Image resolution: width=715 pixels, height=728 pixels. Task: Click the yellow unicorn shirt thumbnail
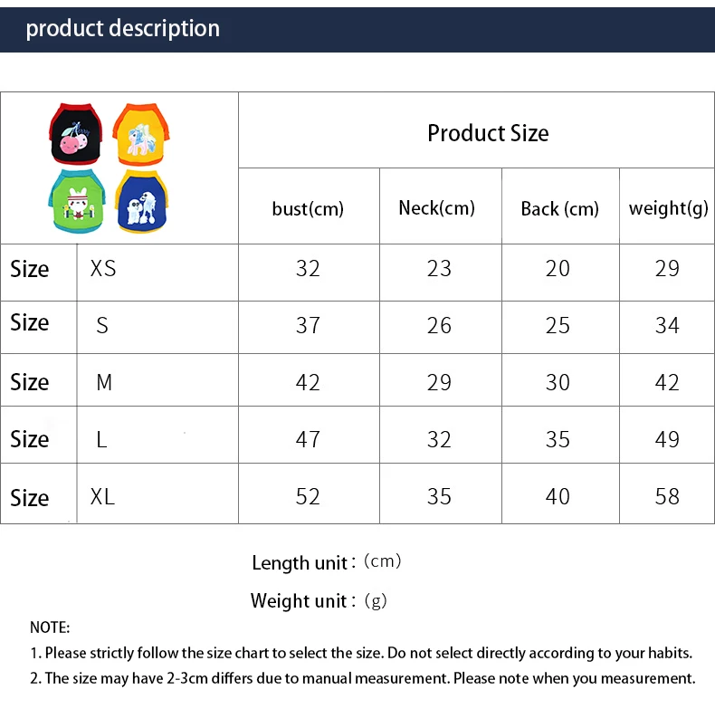[141, 135]
